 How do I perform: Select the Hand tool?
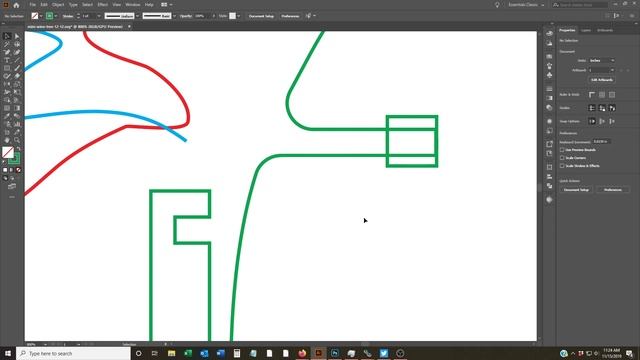tap(7, 140)
